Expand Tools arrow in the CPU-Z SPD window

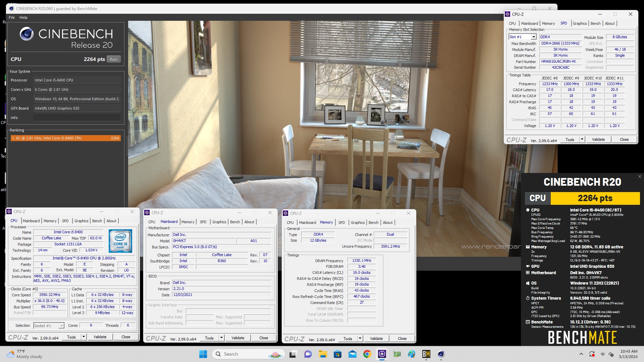[x=582, y=139]
